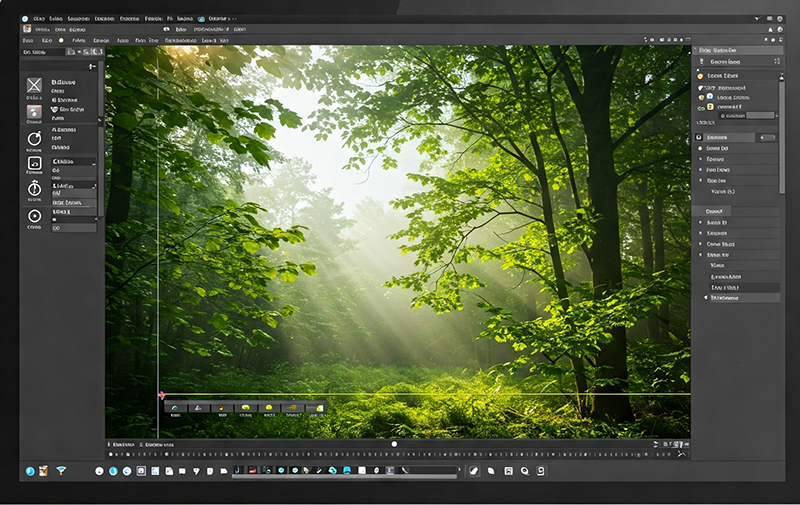800x505 pixels.
Task: Collapse the left panel using its top arrow
Action: (x=92, y=66)
